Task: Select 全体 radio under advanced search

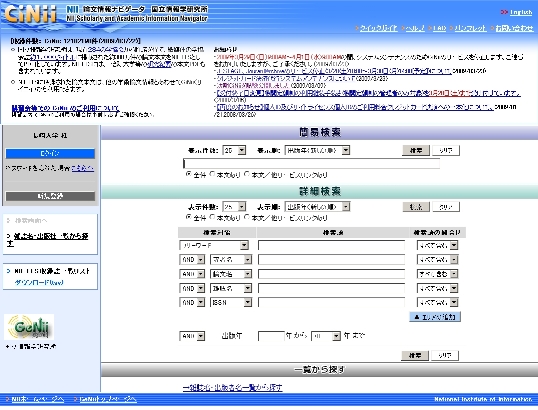Action: (188, 217)
